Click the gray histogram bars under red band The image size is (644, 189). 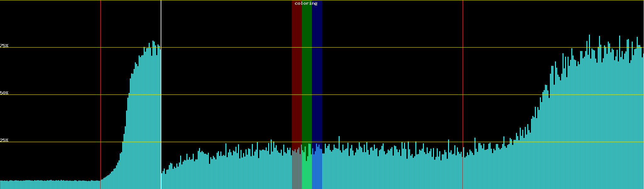(x=297, y=170)
